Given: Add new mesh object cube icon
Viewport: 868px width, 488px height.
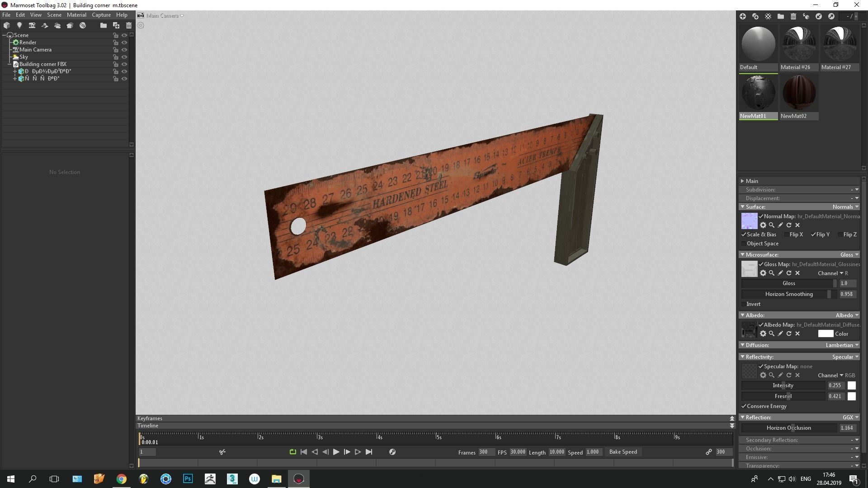Looking at the screenshot, I should [x=7, y=25].
